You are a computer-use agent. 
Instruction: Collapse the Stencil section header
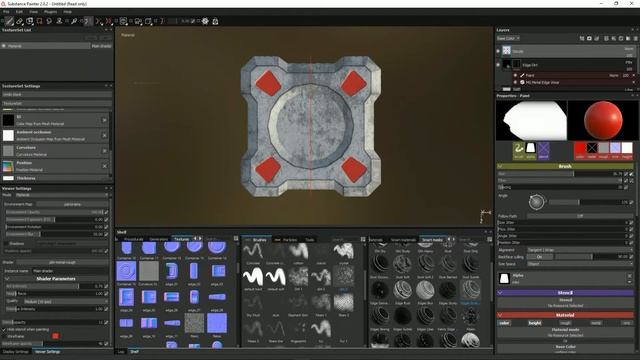[565, 293]
